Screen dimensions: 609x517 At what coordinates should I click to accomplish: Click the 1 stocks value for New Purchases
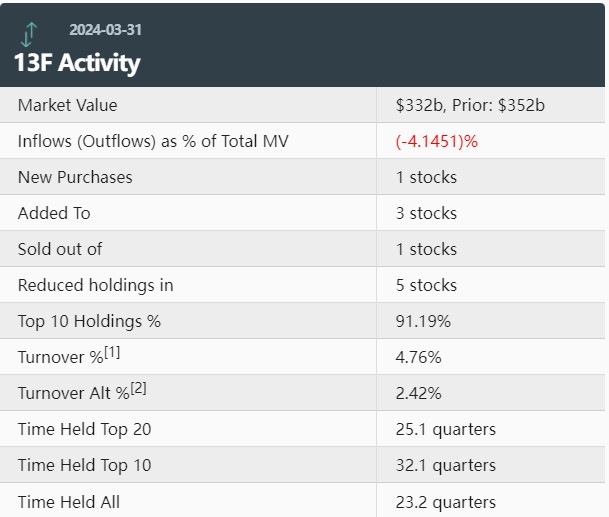426,177
